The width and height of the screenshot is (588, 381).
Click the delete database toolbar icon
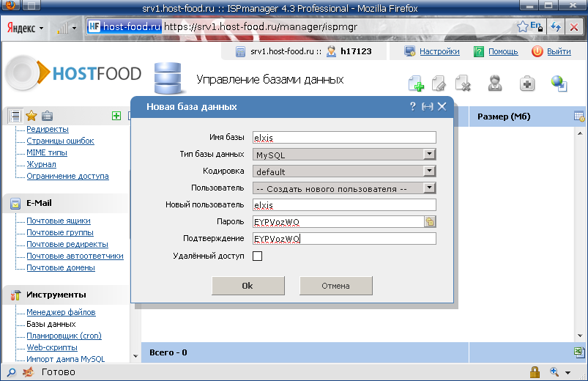coord(463,84)
